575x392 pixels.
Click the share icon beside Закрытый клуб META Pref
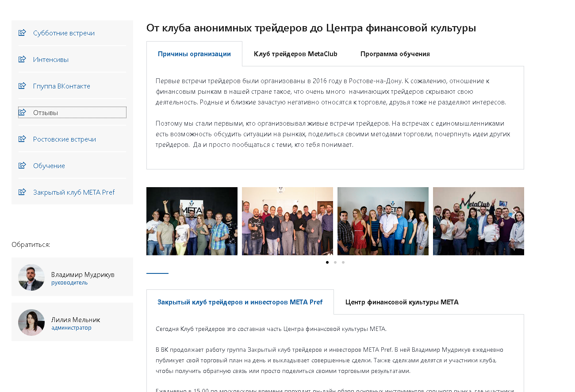click(x=22, y=192)
